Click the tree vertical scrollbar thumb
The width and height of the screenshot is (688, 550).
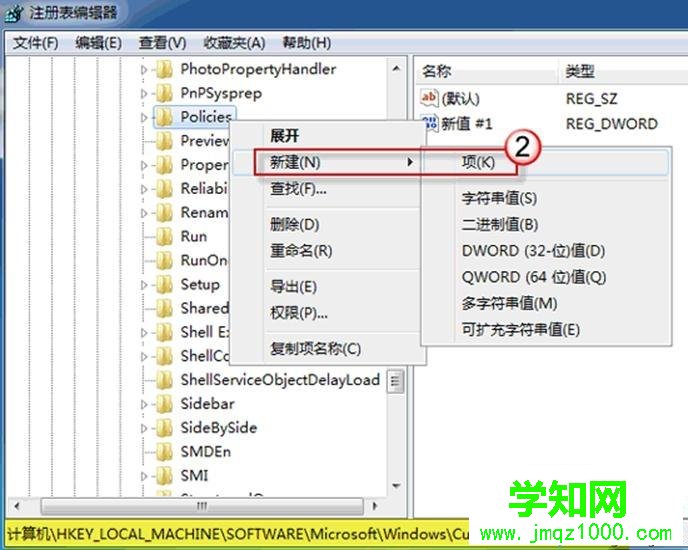pos(396,381)
